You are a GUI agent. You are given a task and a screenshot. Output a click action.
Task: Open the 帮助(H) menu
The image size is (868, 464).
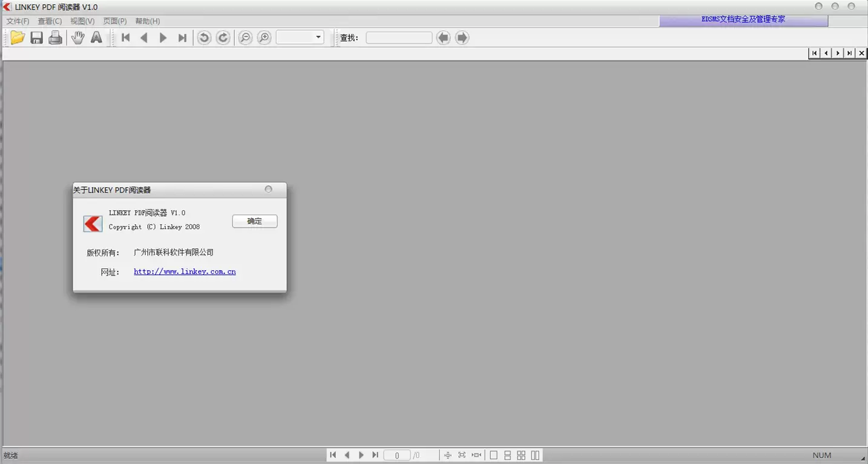pos(147,21)
